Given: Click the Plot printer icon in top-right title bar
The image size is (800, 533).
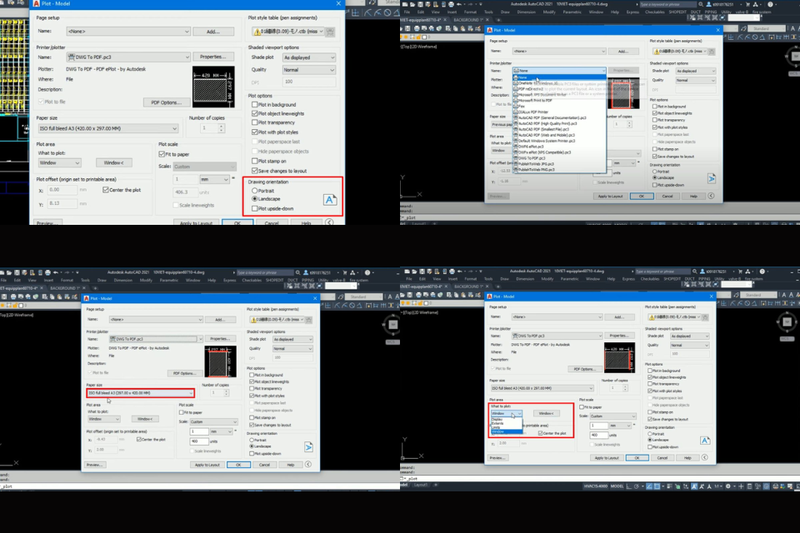Looking at the screenshot, I should pos(451,4).
